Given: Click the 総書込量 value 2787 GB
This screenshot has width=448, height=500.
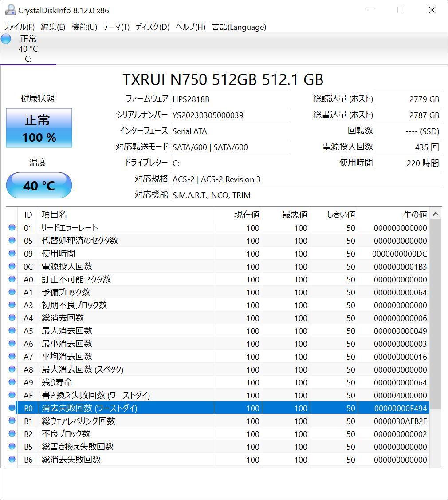Looking at the screenshot, I should point(409,115).
